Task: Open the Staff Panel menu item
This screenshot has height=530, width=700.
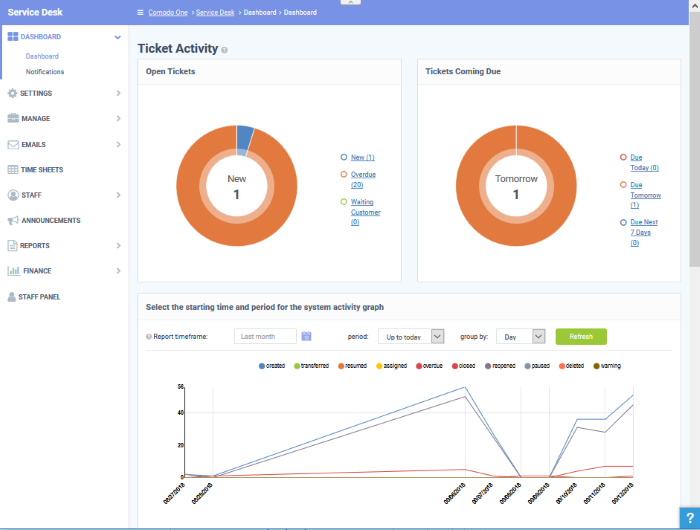Action: (42, 297)
